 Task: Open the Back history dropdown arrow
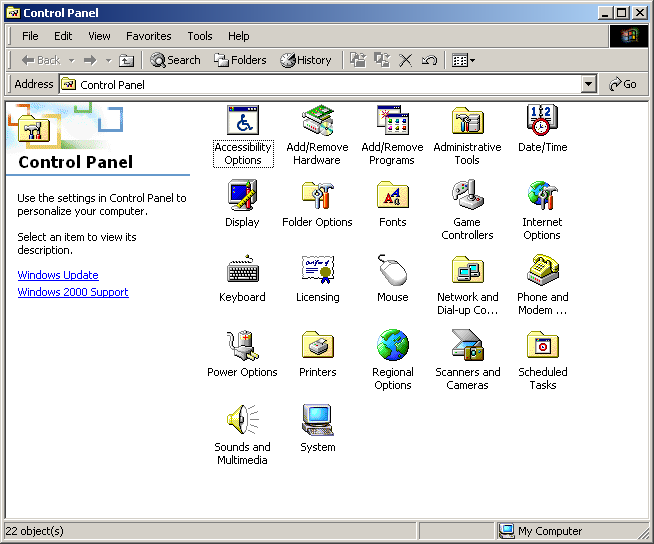pyautogui.click(x=72, y=60)
